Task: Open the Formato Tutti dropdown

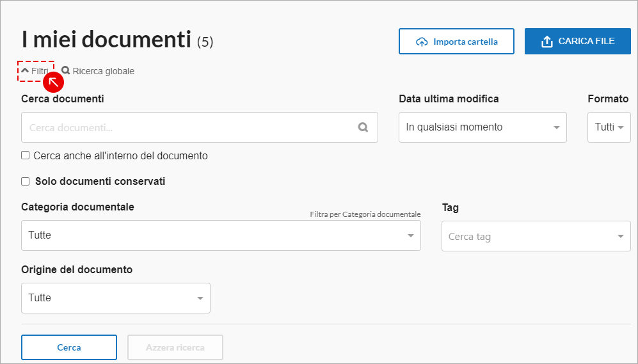Action: tap(609, 127)
